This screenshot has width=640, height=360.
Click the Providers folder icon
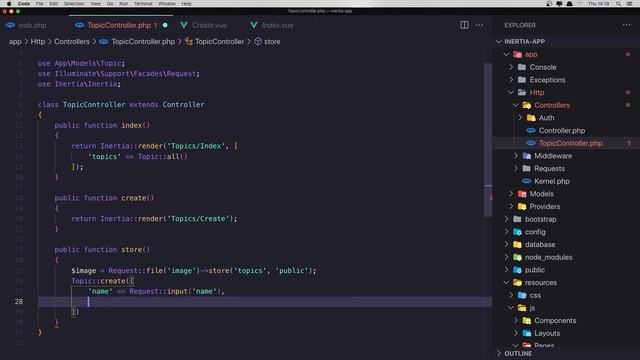coord(522,207)
